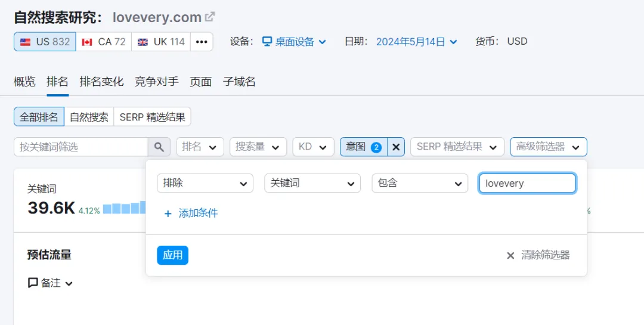
Task: Click the 备注 comment icon
Action: pyautogui.click(x=33, y=283)
